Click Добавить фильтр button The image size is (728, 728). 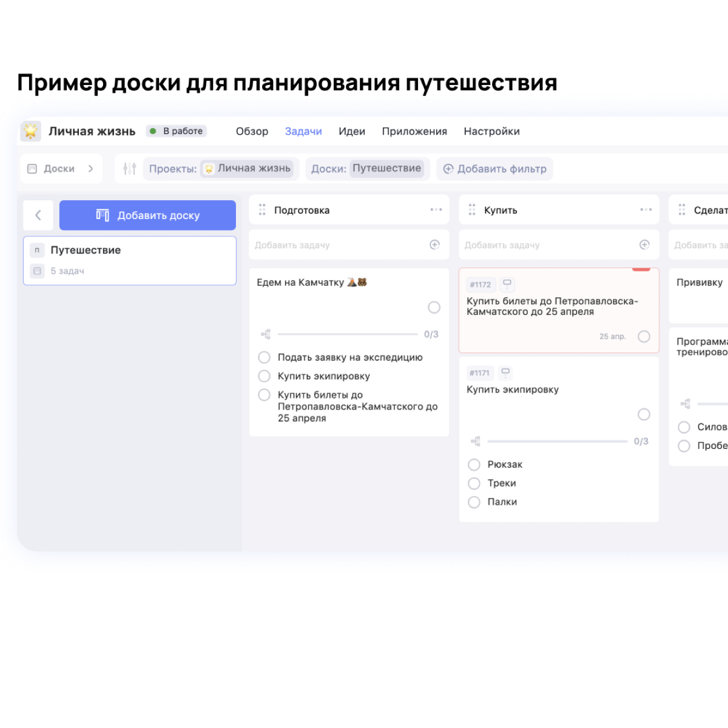[494, 169]
